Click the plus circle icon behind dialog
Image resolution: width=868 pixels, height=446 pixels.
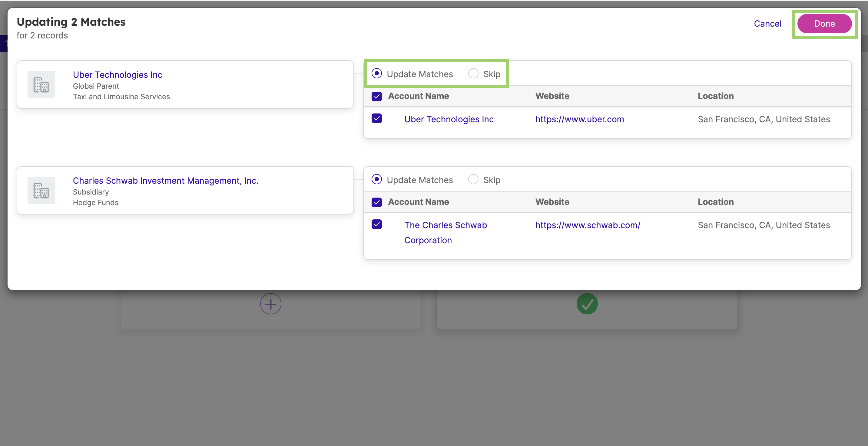click(270, 304)
